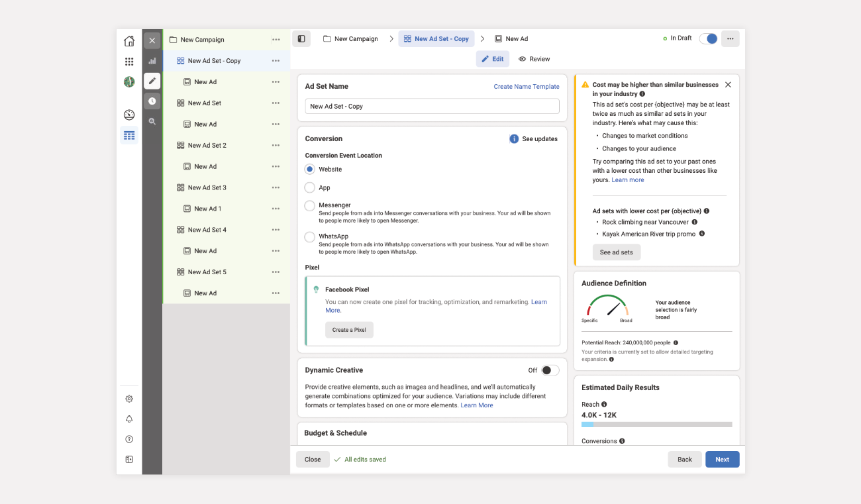Enable the Dynamic Creative toggle
Viewport: 861px width, 504px height.
[x=550, y=370]
